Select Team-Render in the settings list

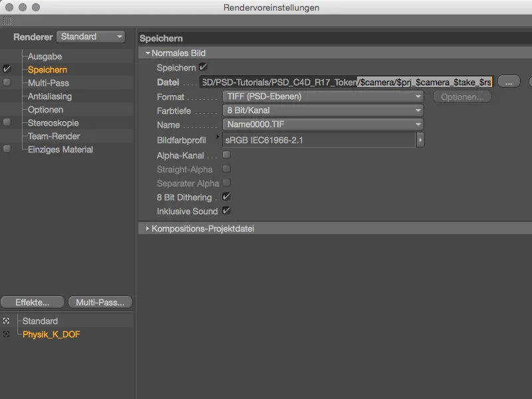point(54,136)
